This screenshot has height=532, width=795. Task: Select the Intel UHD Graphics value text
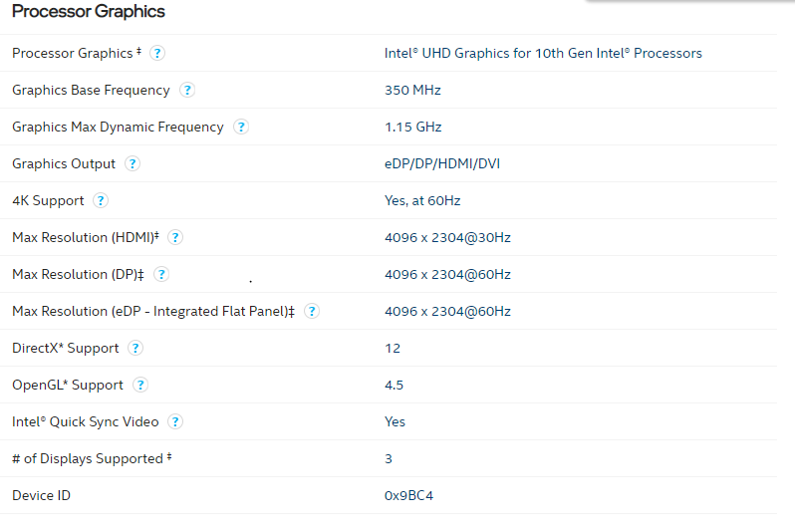543,54
